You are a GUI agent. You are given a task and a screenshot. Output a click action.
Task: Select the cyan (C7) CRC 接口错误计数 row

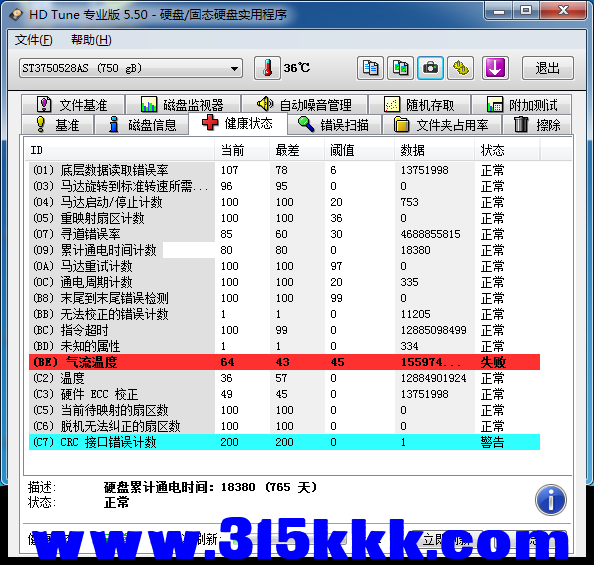tap(284, 442)
